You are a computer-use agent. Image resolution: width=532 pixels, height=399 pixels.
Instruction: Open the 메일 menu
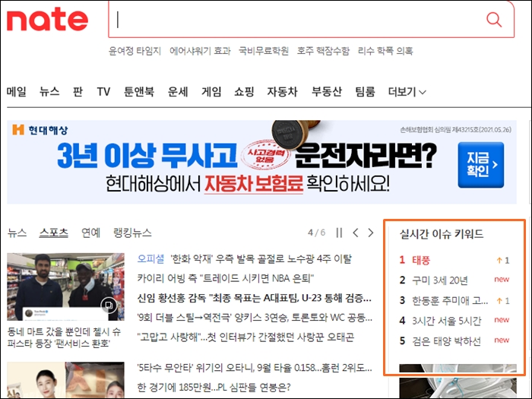click(x=16, y=92)
